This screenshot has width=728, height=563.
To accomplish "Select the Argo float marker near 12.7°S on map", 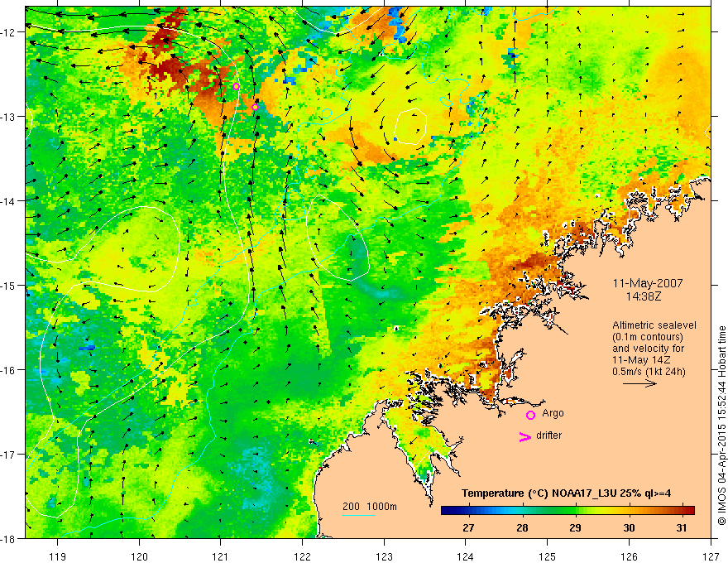I will click(x=236, y=86).
